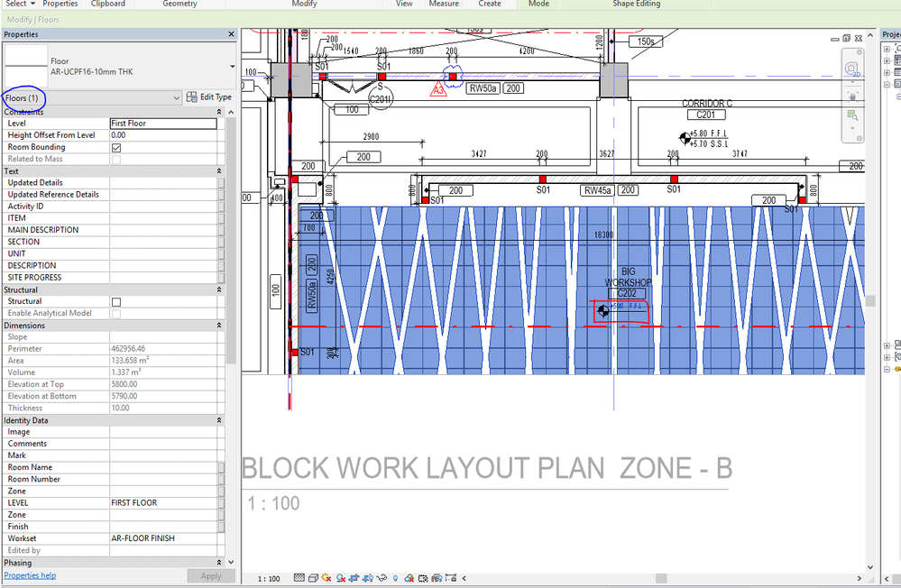Viewport: 901px width, 588px height.
Task: Toggle the Structural checkbox
Action: (116, 302)
